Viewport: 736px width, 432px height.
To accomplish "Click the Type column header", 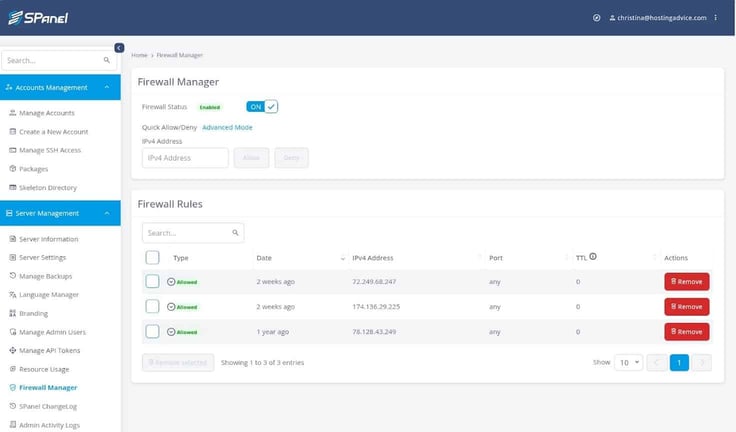I will tap(180, 258).
